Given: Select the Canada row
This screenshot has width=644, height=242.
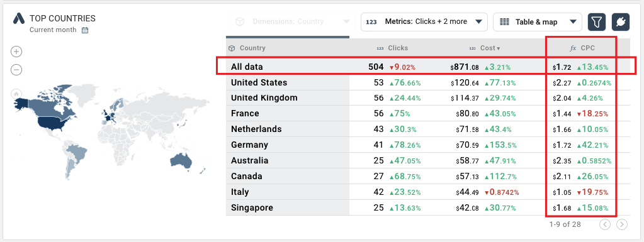Looking at the screenshot, I should [x=427, y=177].
